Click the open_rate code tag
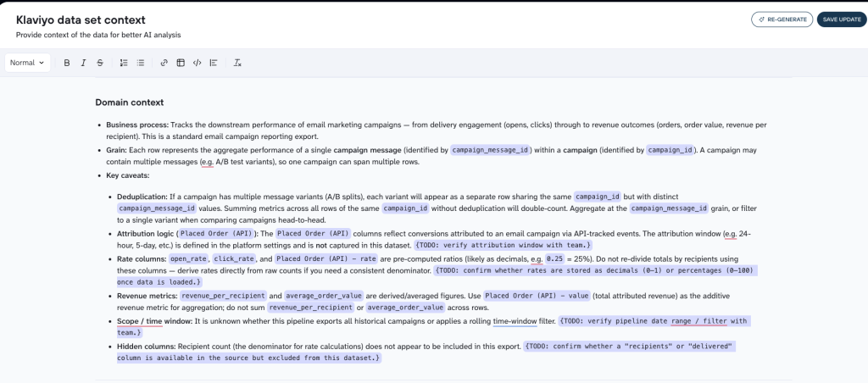This screenshot has height=383, width=868. pyautogui.click(x=188, y=258)
